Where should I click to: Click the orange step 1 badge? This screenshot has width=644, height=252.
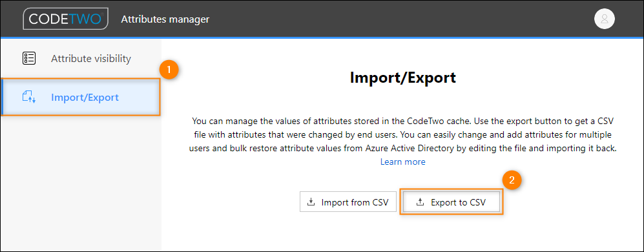[169, 70]
